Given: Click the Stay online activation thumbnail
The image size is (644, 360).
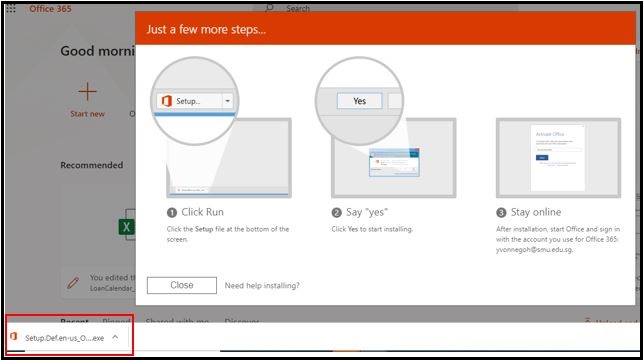Looking at the screenshot, I should coord(558,158).
